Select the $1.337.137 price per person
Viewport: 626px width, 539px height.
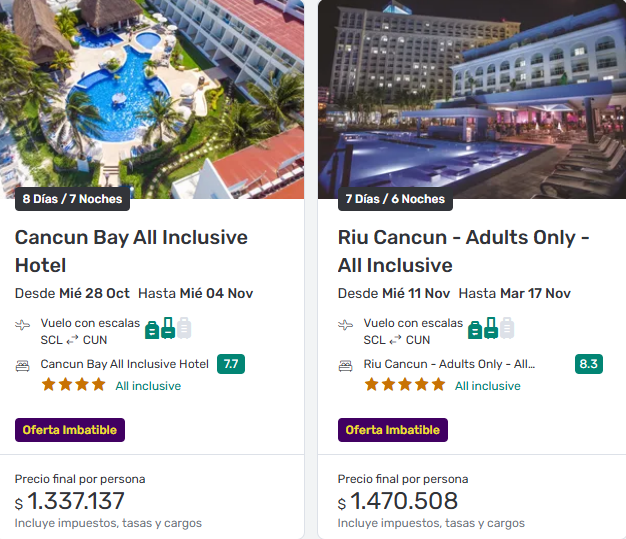point(70,501)
